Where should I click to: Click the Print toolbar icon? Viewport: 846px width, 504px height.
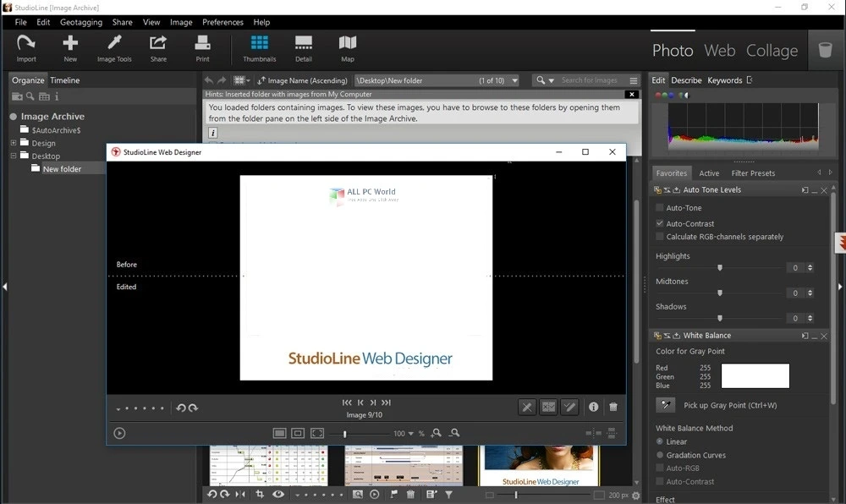202,48
